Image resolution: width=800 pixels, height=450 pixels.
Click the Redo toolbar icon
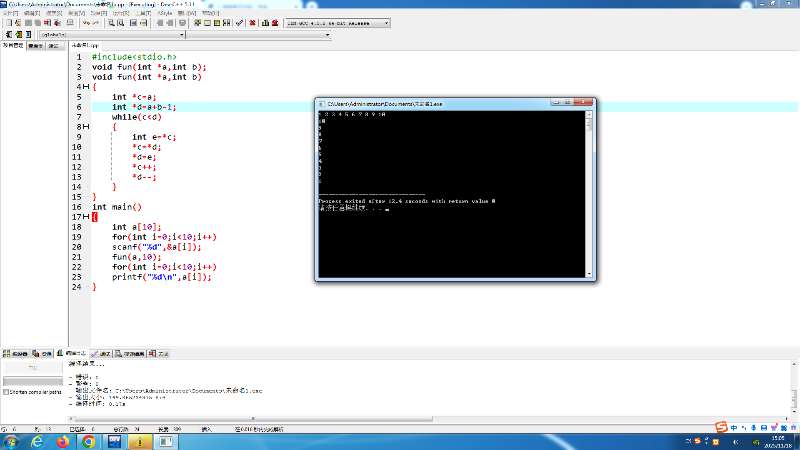coord(95,23)
